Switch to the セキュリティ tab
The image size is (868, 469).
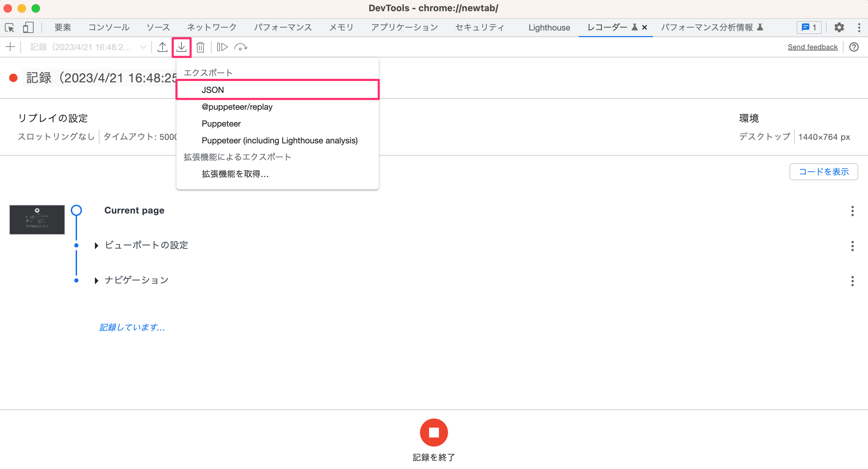tap(480, 27)
